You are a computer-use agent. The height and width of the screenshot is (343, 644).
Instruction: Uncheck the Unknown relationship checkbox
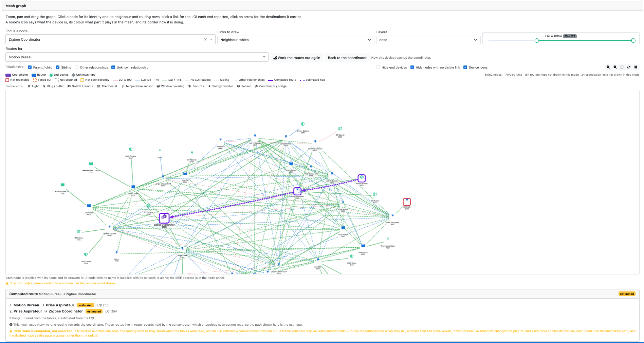tap(113, 67)
